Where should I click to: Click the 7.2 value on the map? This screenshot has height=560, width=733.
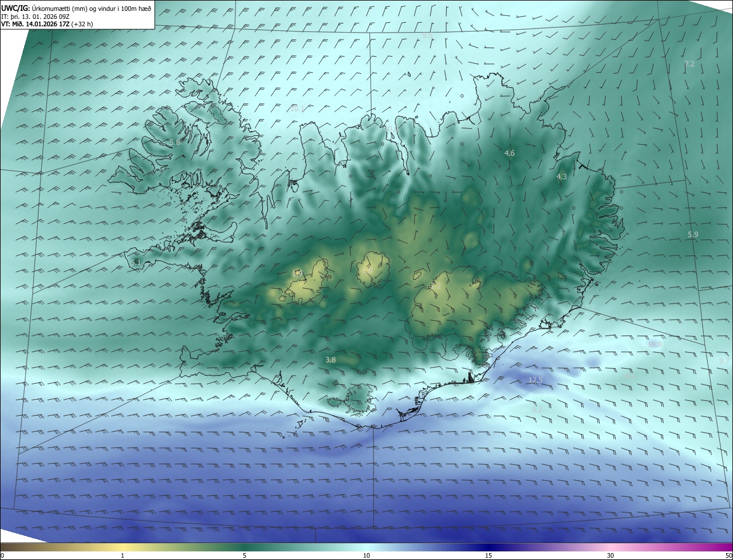click(x=689, y=64)
